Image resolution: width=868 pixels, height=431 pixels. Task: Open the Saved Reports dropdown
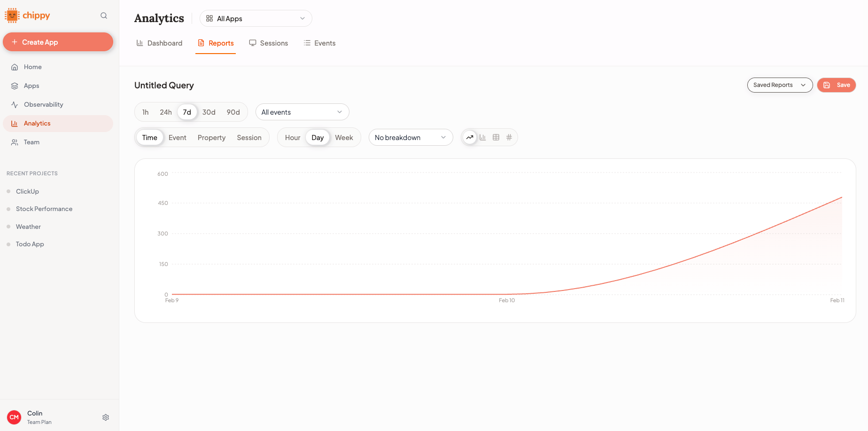click(x=780, y=85)
